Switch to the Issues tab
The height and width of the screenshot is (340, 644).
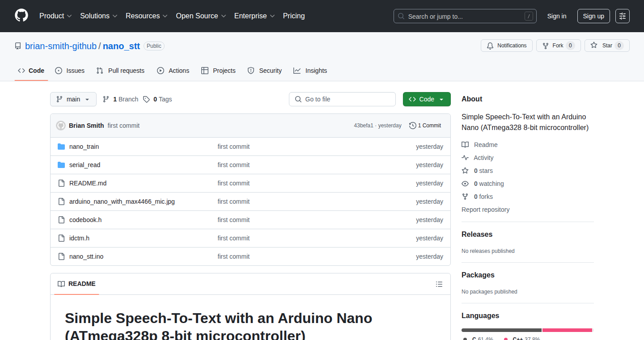click(x=70, y=71)
